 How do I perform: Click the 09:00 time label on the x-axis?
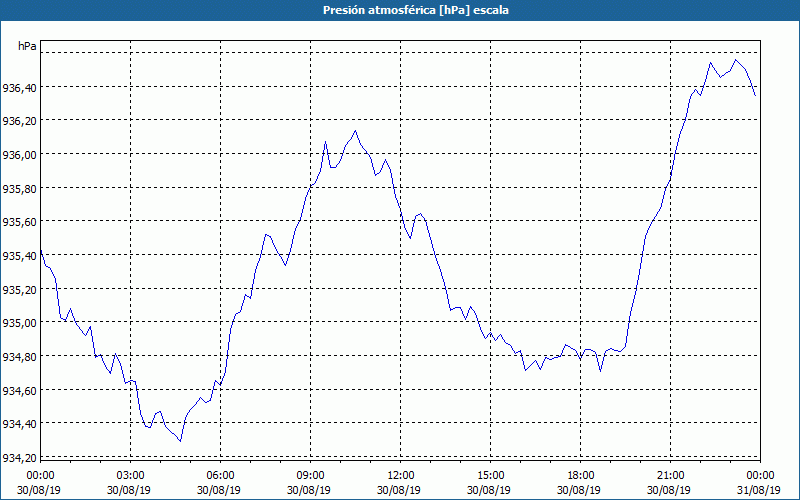[x=310, y=476]
